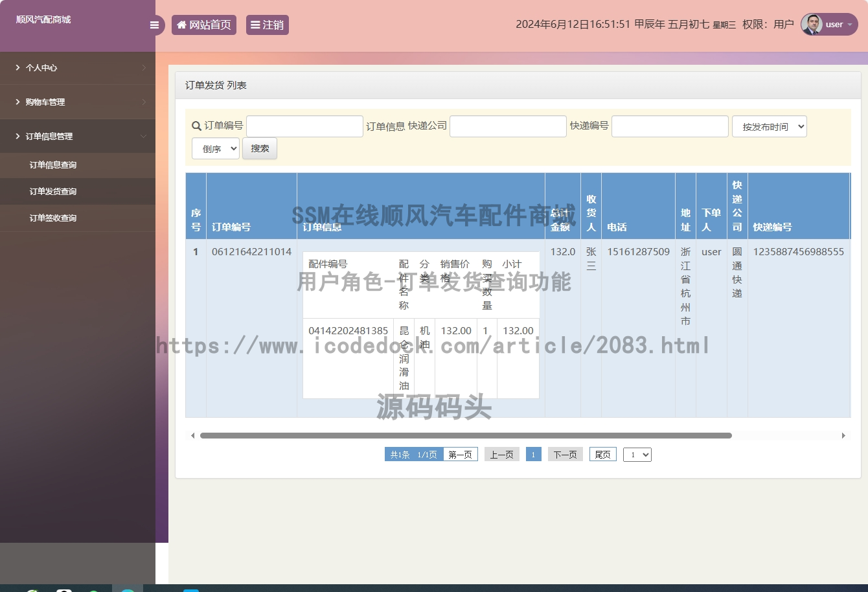
Task: Click the horizontal scrollbar thumb
Action: coord(466,436)
